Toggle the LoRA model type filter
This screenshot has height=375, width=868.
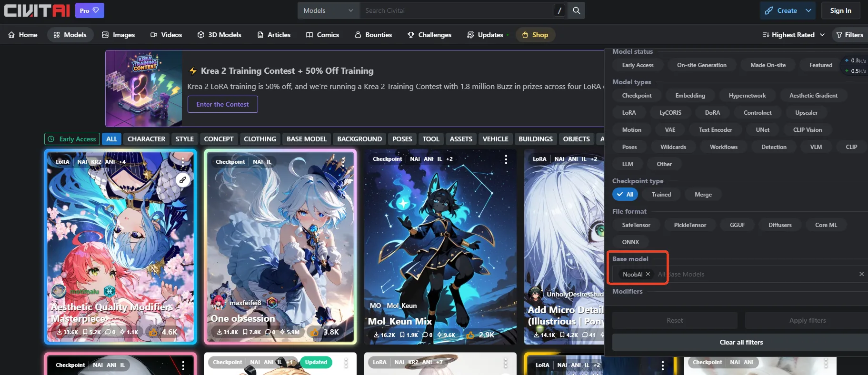(x=629, y=113)
